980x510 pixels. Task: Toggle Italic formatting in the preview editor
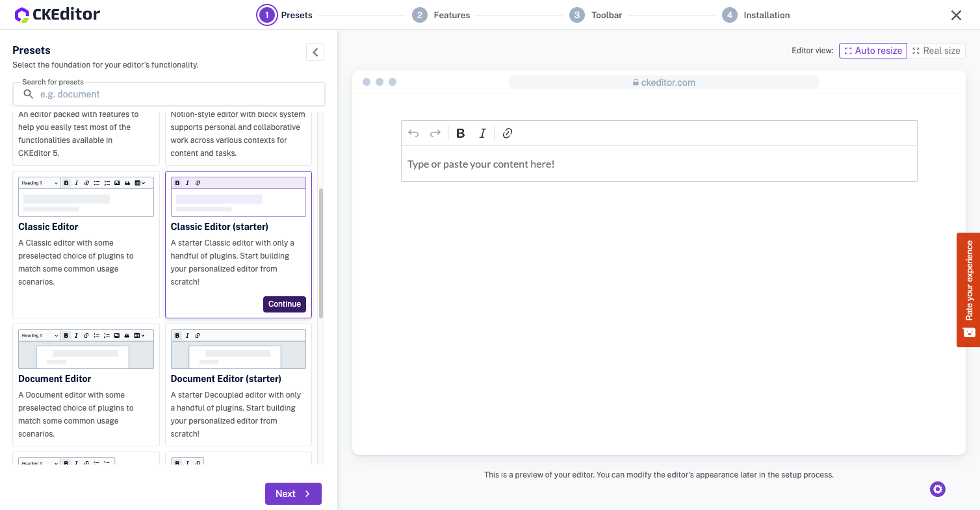[x=482, y=133]
